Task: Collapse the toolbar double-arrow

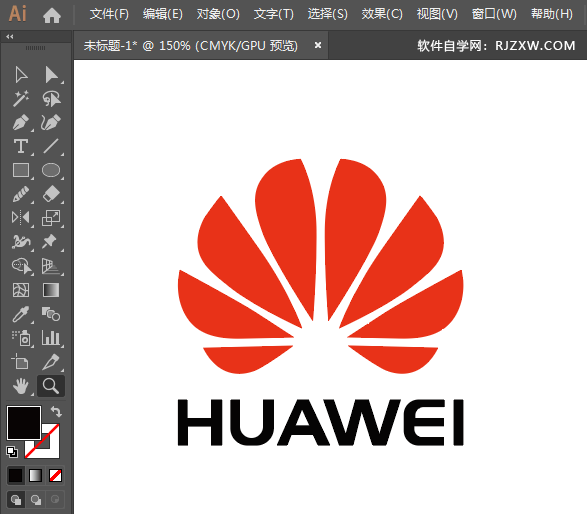Action: pos(10,36)
